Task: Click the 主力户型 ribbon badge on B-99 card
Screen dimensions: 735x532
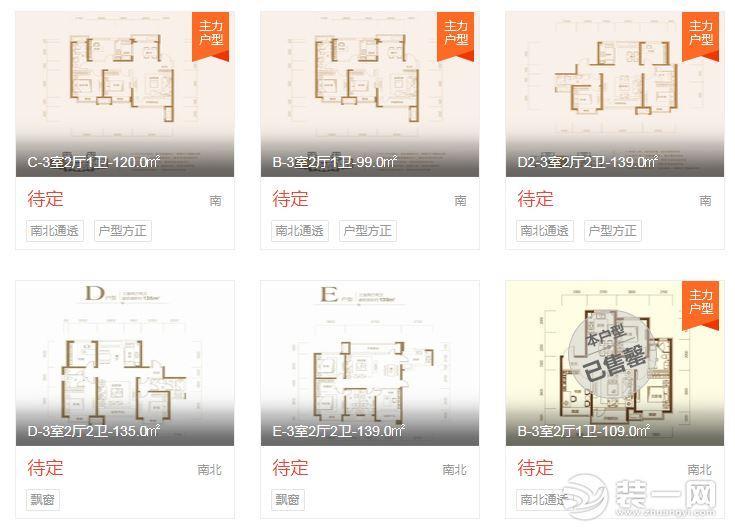Action: click(455, 37)
